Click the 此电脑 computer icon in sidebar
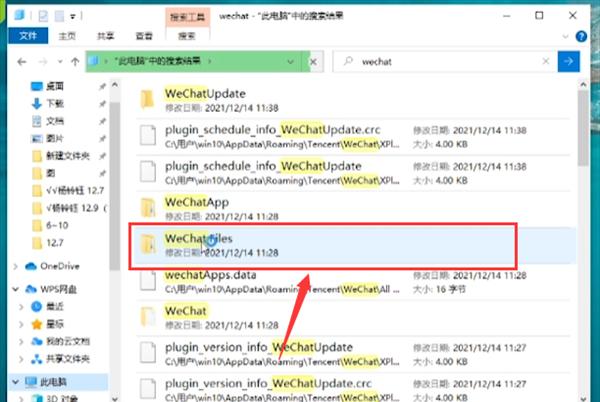 point(31,381)
